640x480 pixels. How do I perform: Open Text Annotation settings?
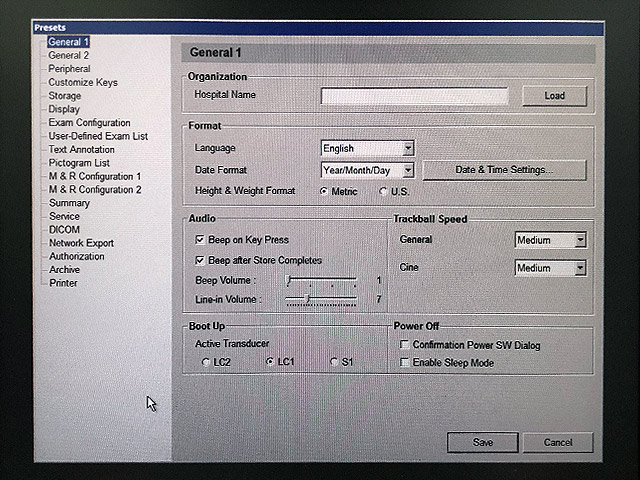pos(81,150)
